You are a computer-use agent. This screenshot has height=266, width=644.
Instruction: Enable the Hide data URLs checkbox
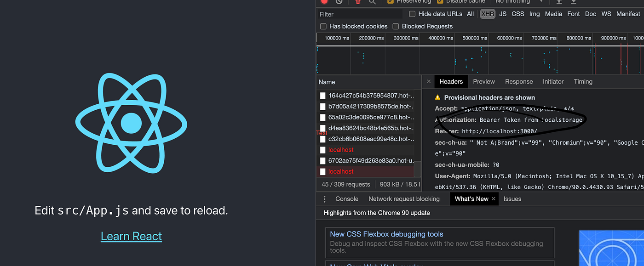(x=412, y=14)
